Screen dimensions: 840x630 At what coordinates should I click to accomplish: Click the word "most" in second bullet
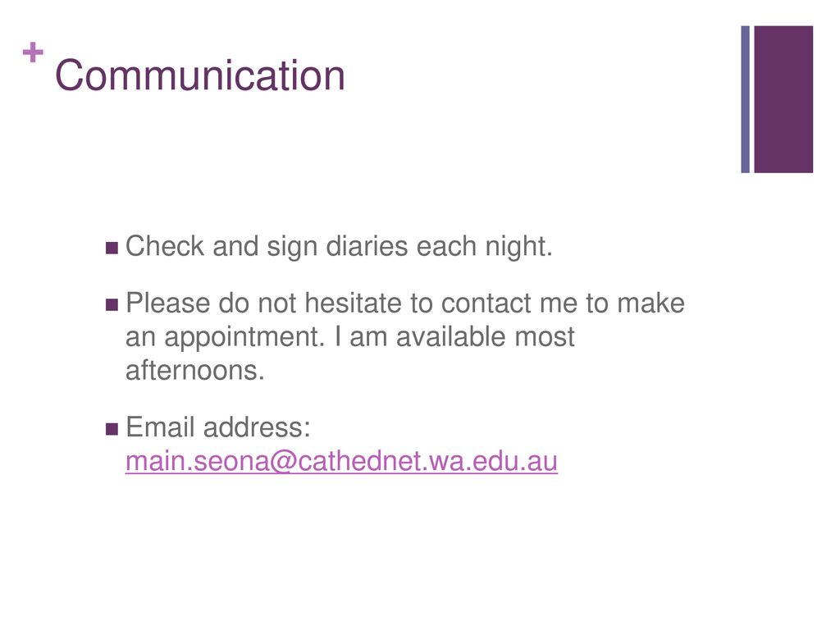[x=545, y=337]
